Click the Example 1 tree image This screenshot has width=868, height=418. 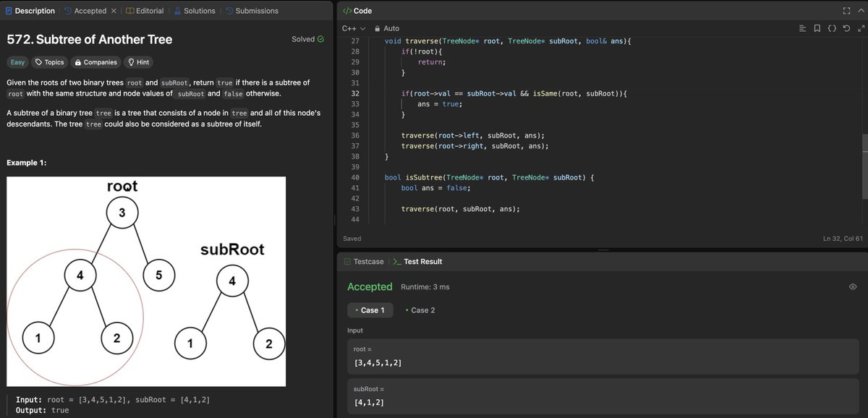[147, 281]
